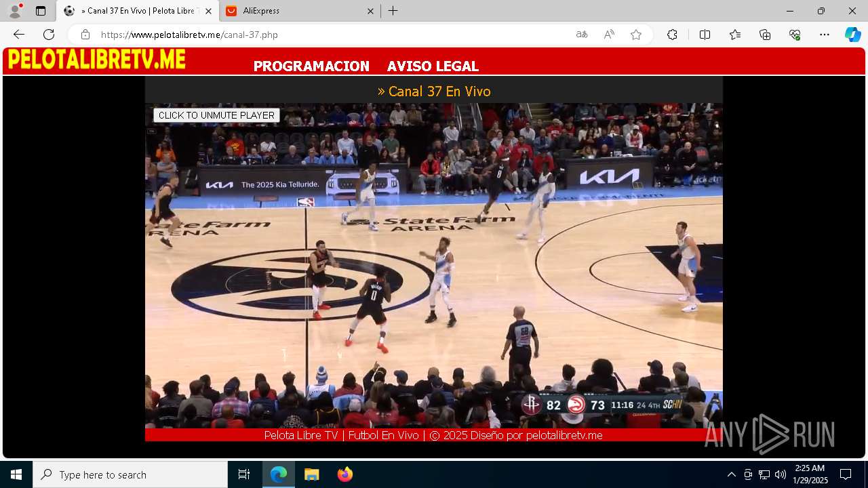The image size is (868, 488).
Task: Enable Read aloud icon
Action: 609,35
